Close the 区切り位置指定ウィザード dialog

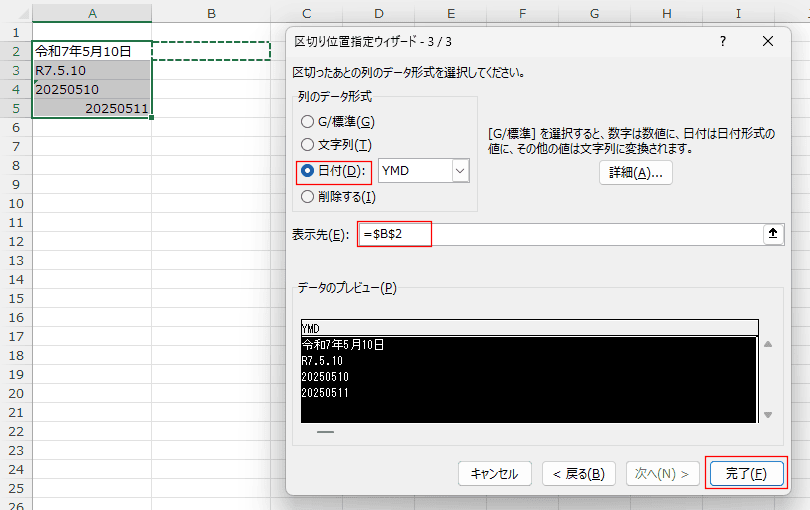coord(768,41)
